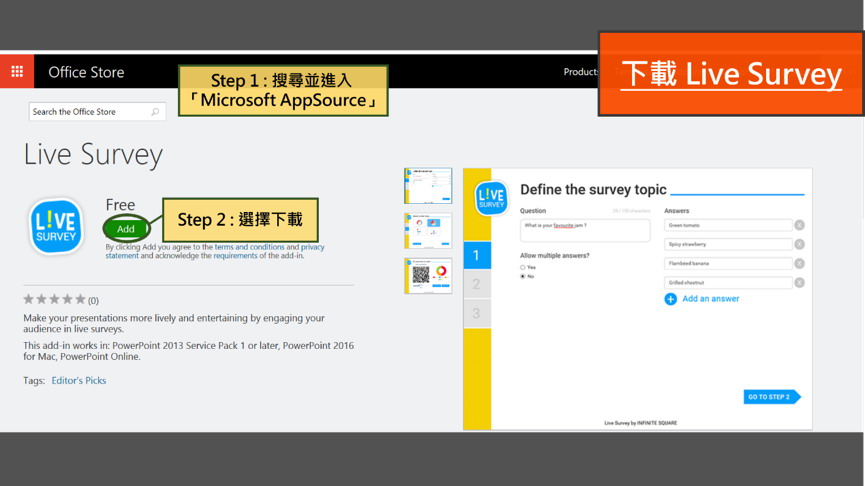
Task: Click the Free price label
Action: [x=120, y=205]
